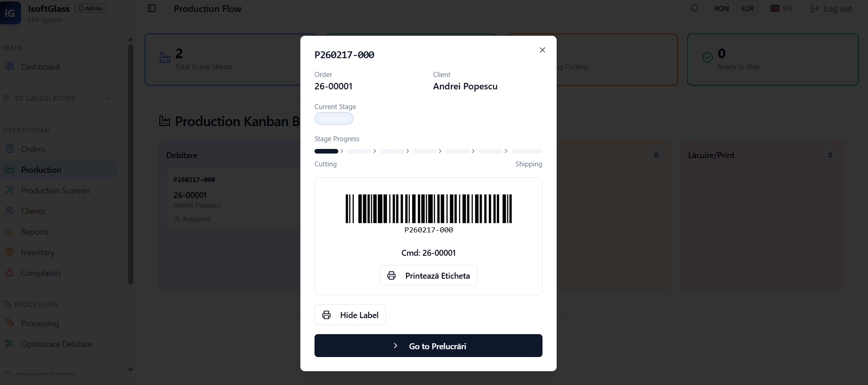Click the notification bell icon
The height and width of the screenshot is (385, 868).
[694, 8]
